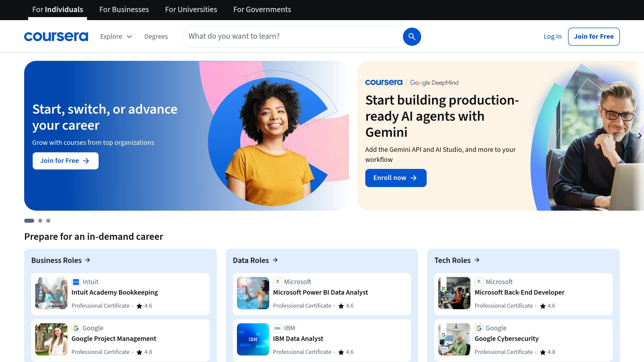Click the blue search magnifier button

click(412, 37)
